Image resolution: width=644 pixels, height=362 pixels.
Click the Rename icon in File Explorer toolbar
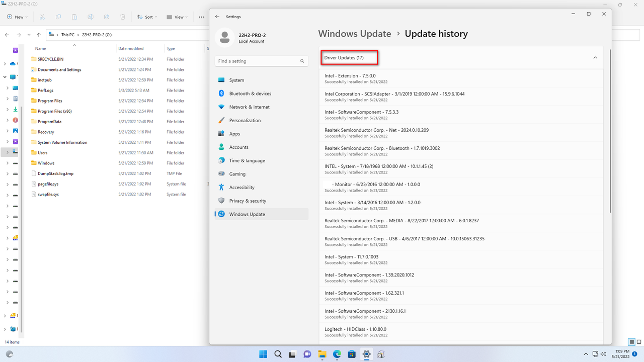click(91, 17)
